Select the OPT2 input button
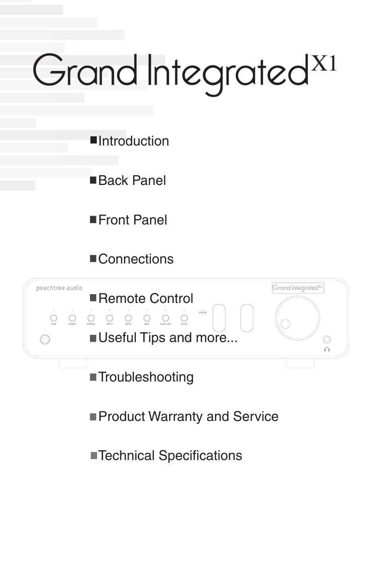Image resolution: width=380 pixels, height=588 pixels. [x=128, y=318]
